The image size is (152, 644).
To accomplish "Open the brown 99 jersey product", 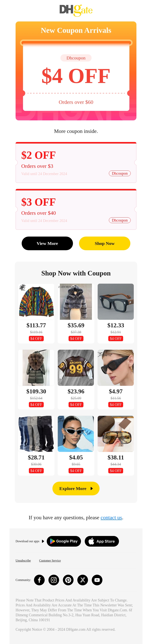I will coord(76,368).
